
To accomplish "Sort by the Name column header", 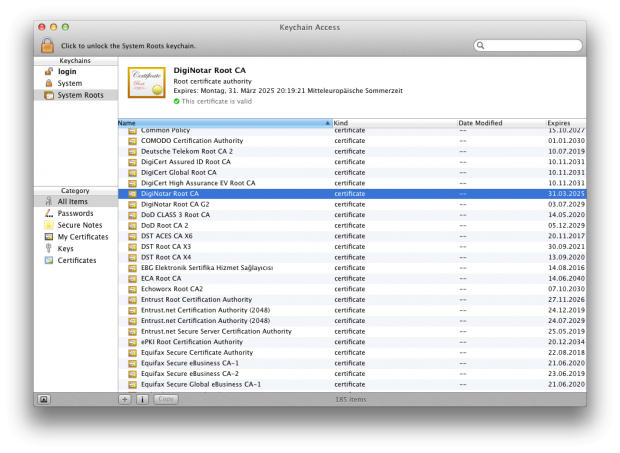I will (225, 123).
